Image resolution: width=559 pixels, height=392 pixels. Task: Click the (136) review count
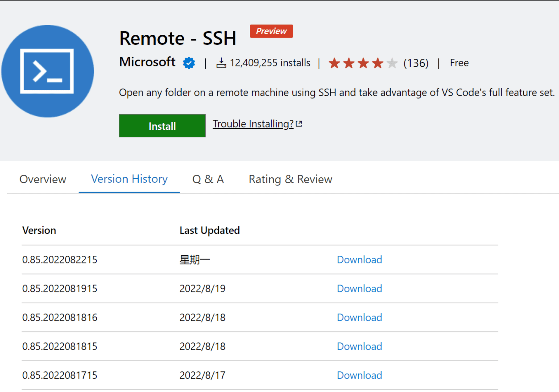(x=416, y=63)
